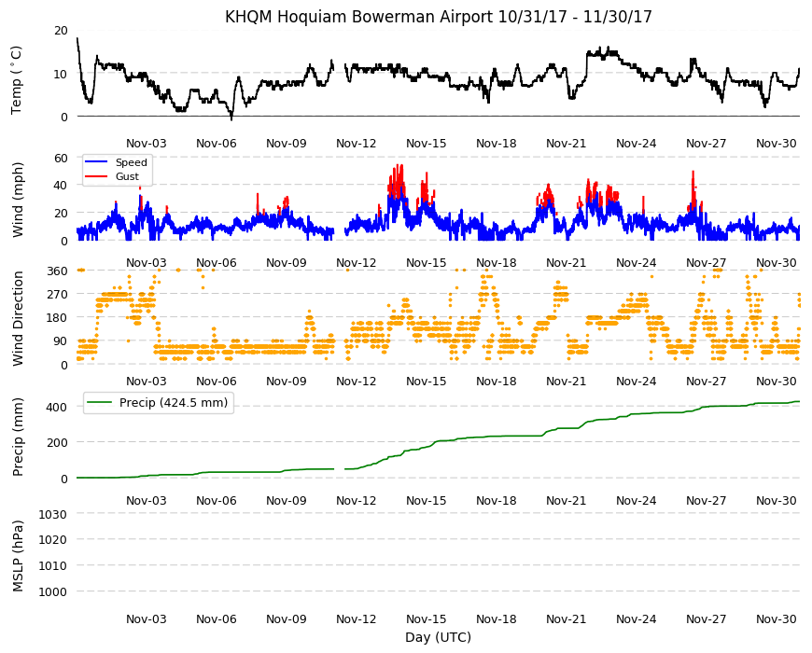Click Nov-15 tick under temperature plot
This screenshot has width=812, height=653.
point(426,144)
